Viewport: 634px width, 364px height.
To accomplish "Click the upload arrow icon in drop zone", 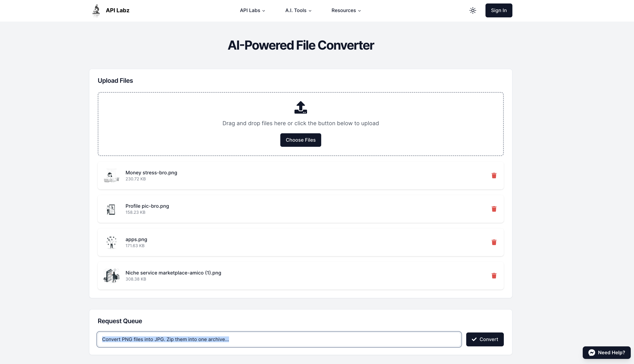I will pos(301,108).
